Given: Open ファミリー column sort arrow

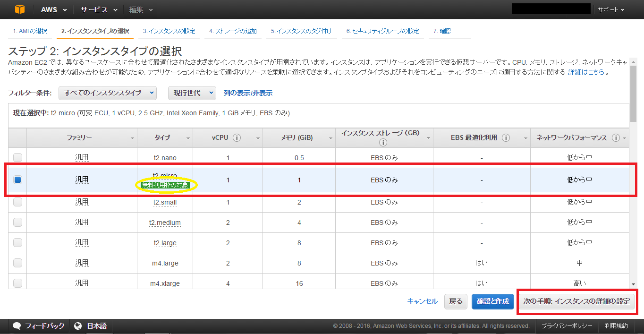Looking at the screenshot, I should point(132,138).
